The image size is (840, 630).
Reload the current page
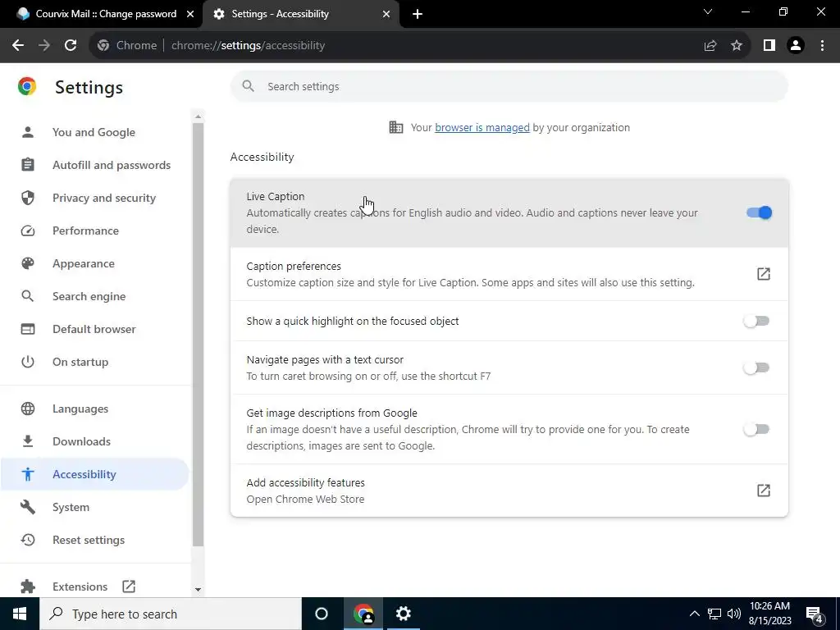[x=71, y=46]
